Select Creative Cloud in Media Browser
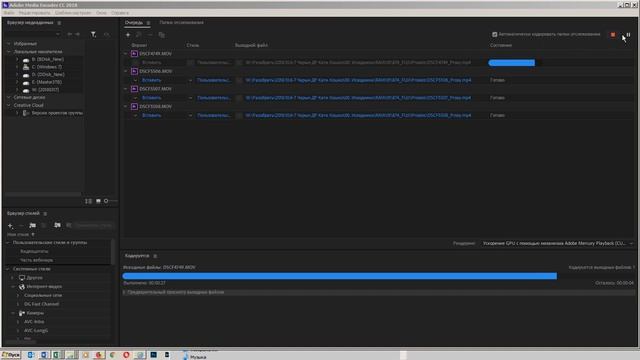640x360 pixels. pos(29,105)
